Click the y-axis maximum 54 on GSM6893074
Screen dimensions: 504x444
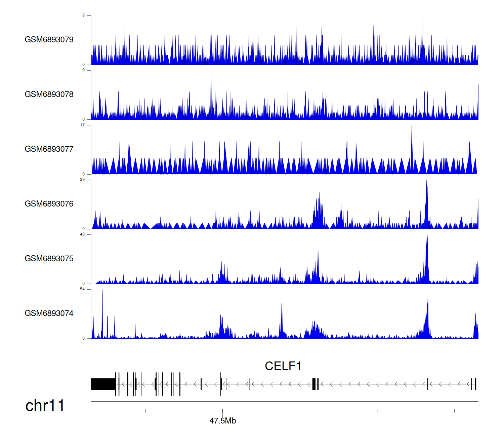82,289
